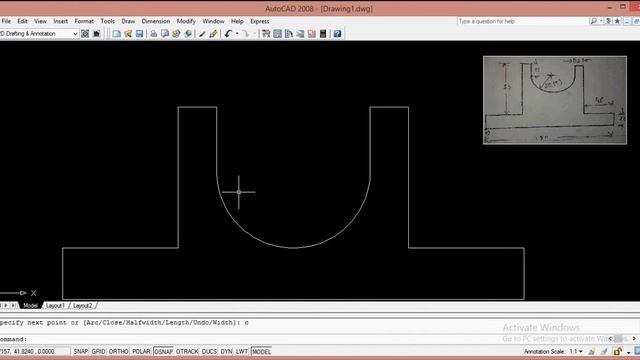This screenshot has width=640, height=360.
Task: Toggle MODEL space button
Action: 261,351
